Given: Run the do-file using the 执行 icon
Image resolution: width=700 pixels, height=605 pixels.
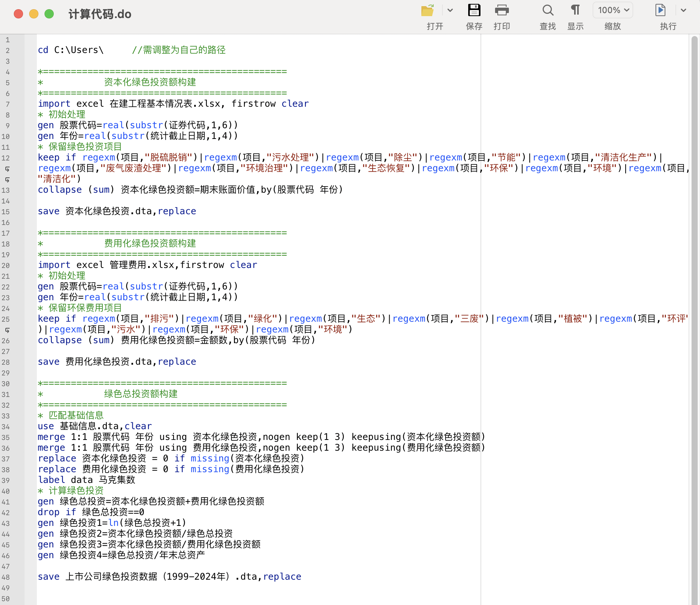Looking at the screenshot, I should (660, 10).
